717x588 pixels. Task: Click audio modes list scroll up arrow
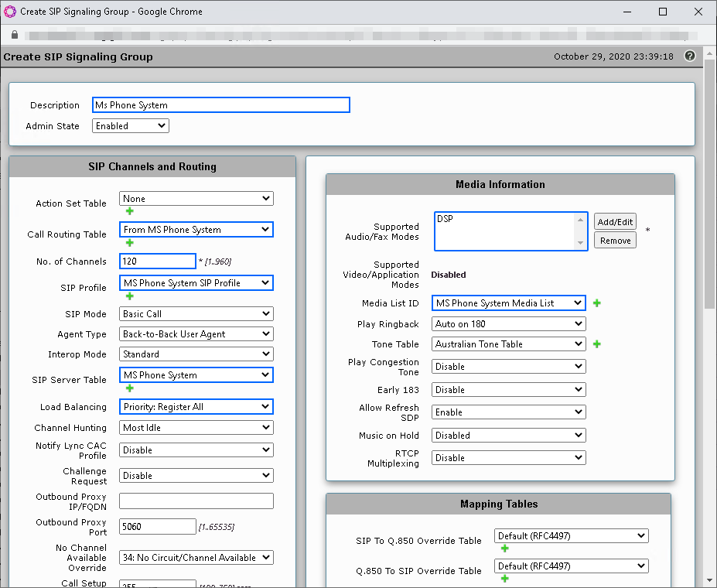[580, 220]
